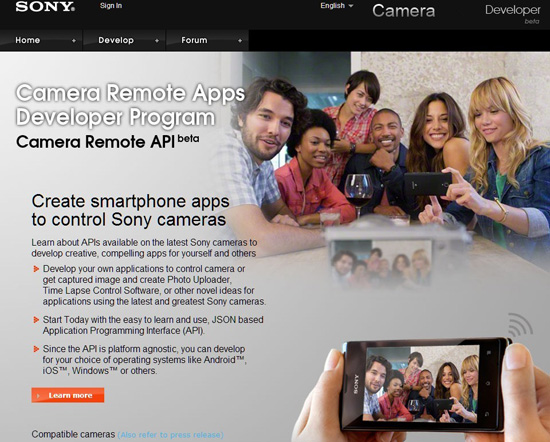Open the Forum menu item
This screenshot has width=550, height=442.
pyautogui.click(x=194, y=40)
